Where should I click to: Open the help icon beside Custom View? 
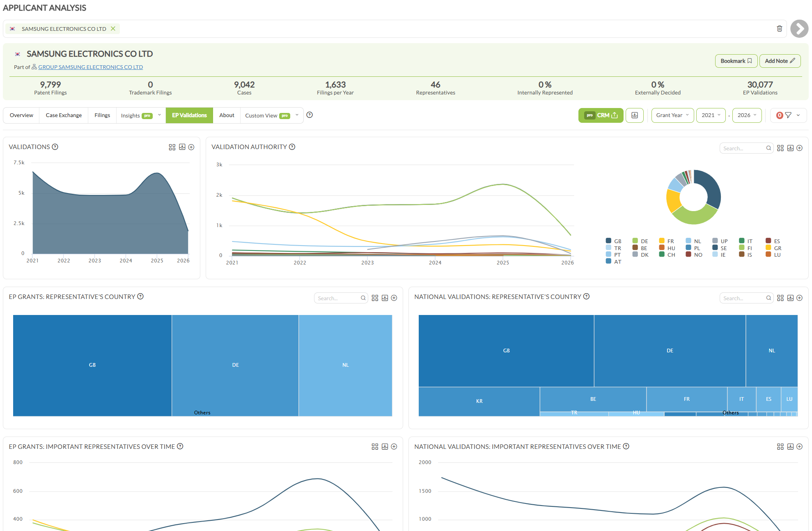coord(310,115)
